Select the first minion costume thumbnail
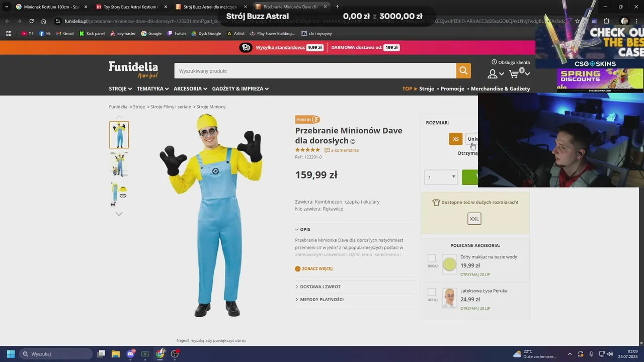Screen dimensions: 644x362 tap(119, 135)
